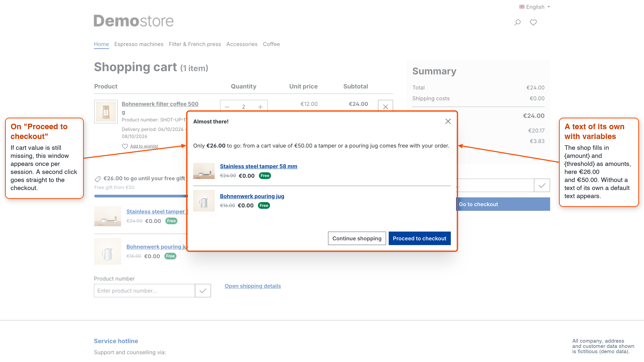
Task: Open the wishlist heart icon in header
Action: (x=533, y=22)
